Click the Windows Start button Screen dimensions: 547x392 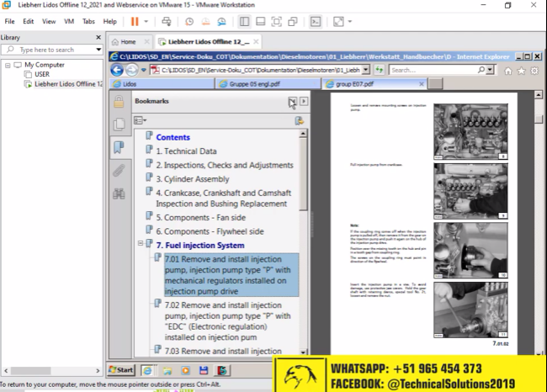click(120, 369)
